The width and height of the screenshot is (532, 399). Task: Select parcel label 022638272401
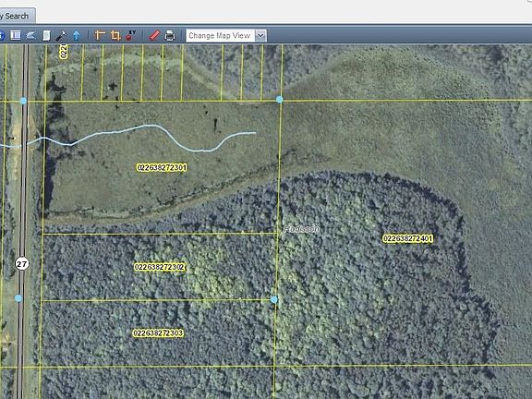408,239
